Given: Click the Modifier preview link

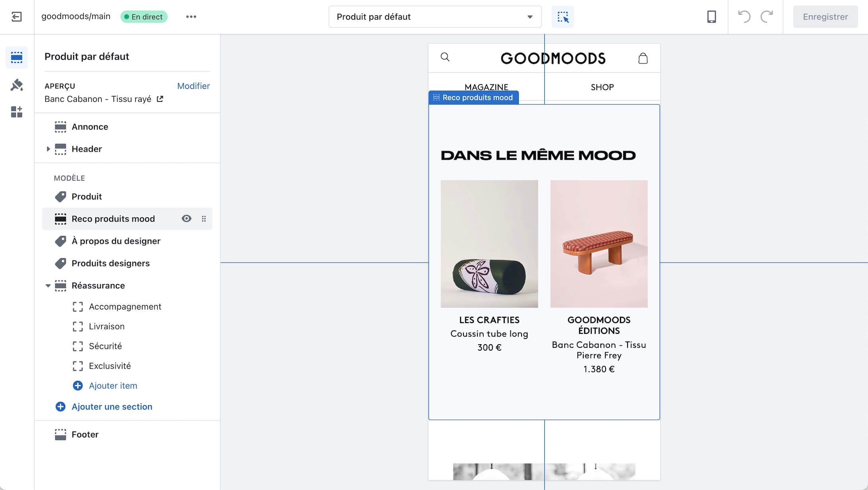Looking at the screenshot, I should point(193,86).
